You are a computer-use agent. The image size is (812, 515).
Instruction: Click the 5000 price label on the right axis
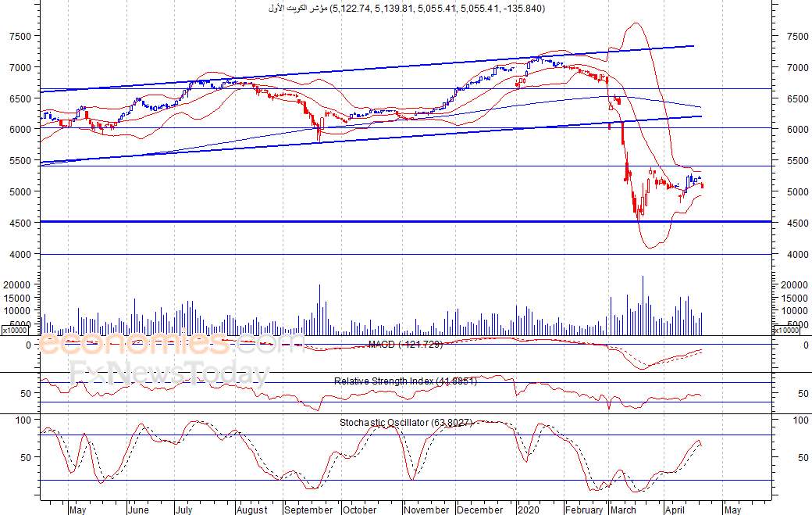tap(797, 191)
